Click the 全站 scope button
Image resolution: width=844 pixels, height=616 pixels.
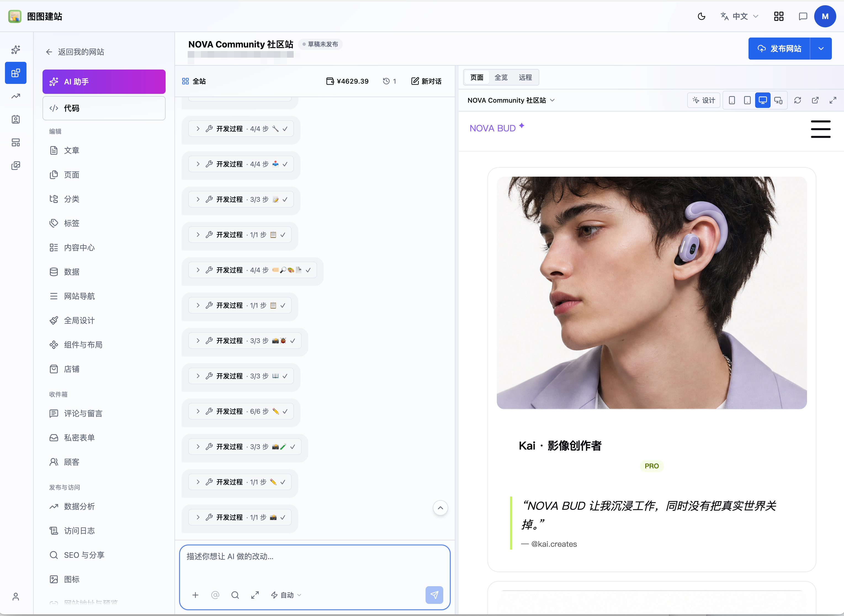click(x=194, y=81)
